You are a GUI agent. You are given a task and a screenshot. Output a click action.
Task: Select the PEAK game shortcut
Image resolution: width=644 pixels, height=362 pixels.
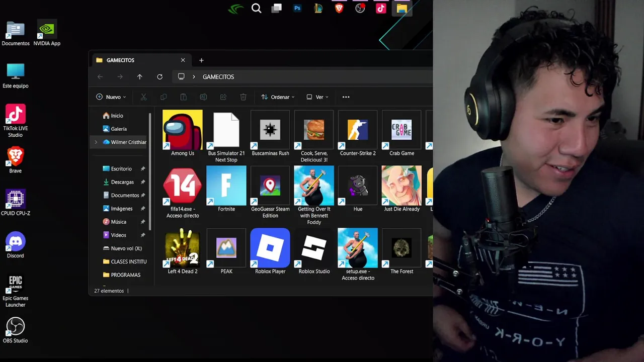(226, 251)
